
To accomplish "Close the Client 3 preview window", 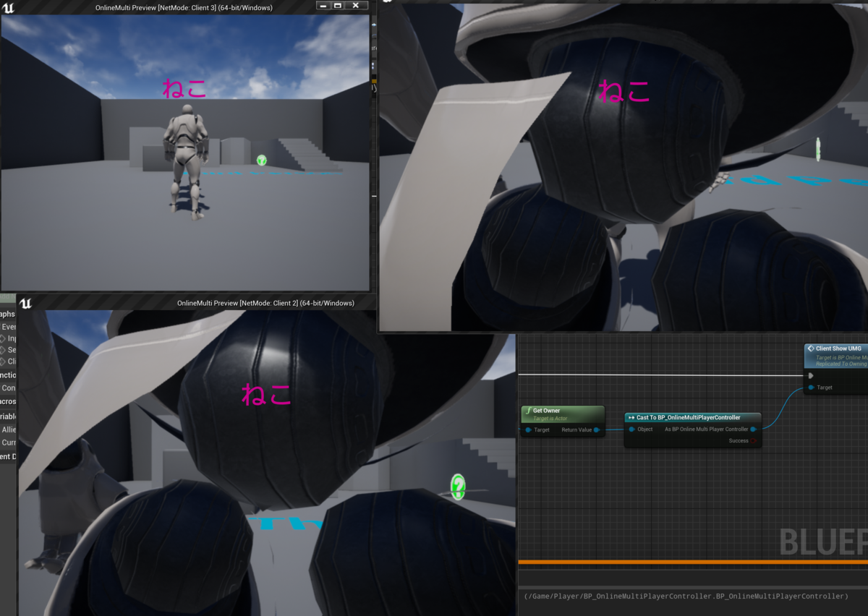I will click(x=355, y=6).
